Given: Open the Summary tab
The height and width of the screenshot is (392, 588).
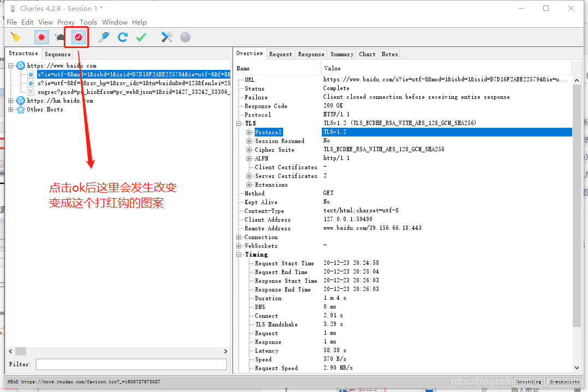Looking at the screenshot, I should tap(342, 54).
